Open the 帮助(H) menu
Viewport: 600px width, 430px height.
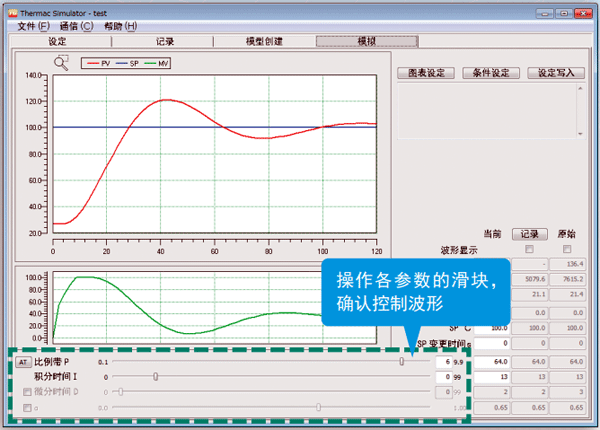tap(121, 26)
